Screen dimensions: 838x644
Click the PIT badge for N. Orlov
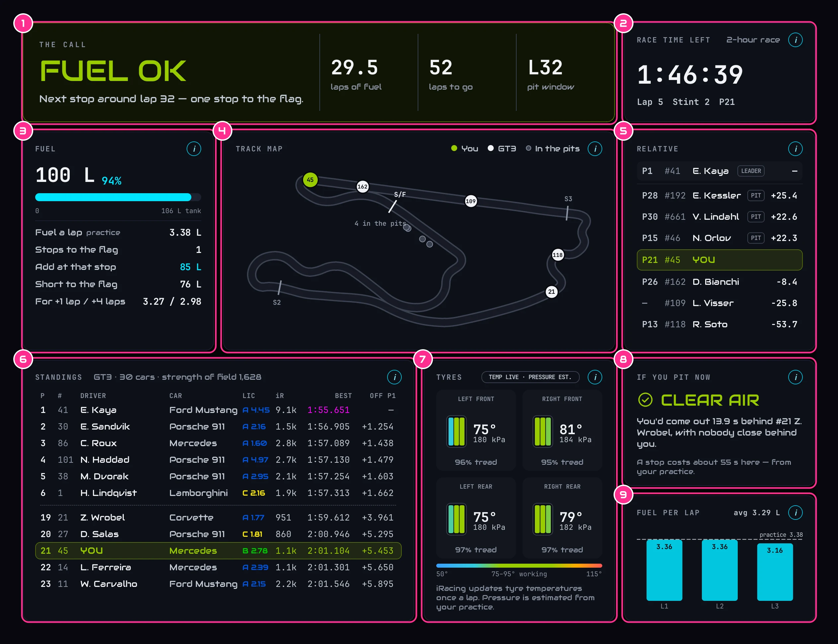[756, 238]
